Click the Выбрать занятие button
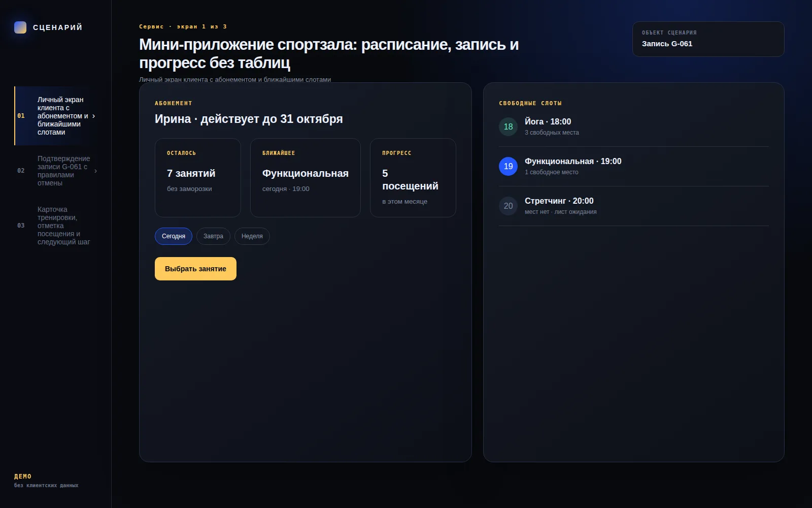Viewport: 812px width, 508px height. click(195, 269)
